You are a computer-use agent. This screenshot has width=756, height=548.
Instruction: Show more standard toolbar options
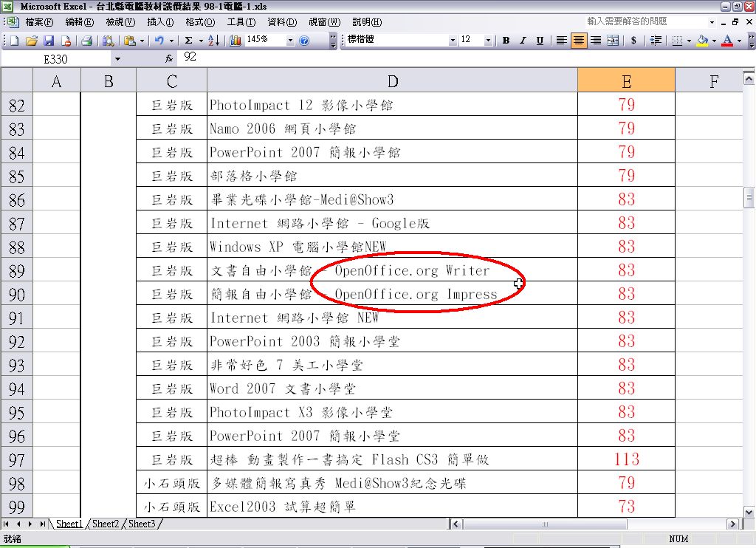point(333,41)
